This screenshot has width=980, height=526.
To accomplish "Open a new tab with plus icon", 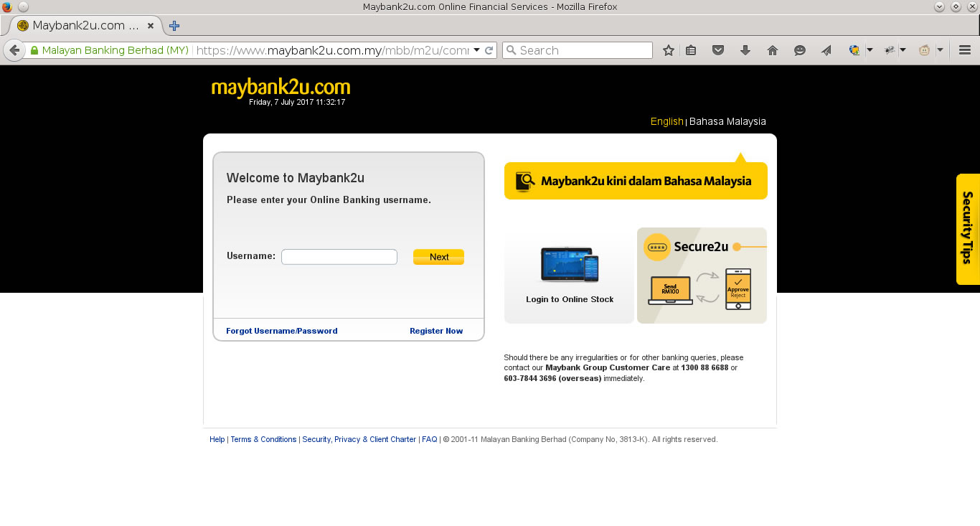I will [x=174, y=26].
